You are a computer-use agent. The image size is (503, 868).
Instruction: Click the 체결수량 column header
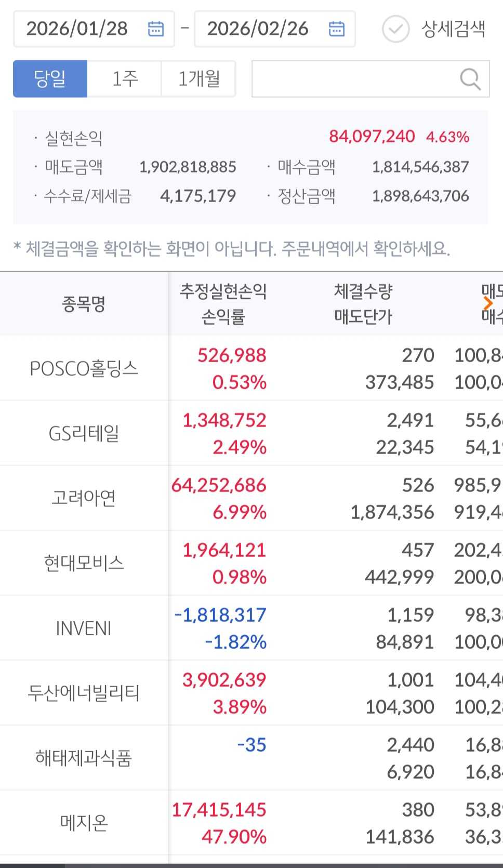click(x=363, y=291)
